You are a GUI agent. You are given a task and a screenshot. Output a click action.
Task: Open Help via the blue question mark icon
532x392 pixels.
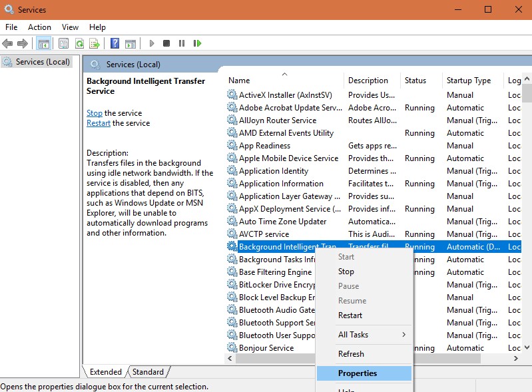coord(115,44)
